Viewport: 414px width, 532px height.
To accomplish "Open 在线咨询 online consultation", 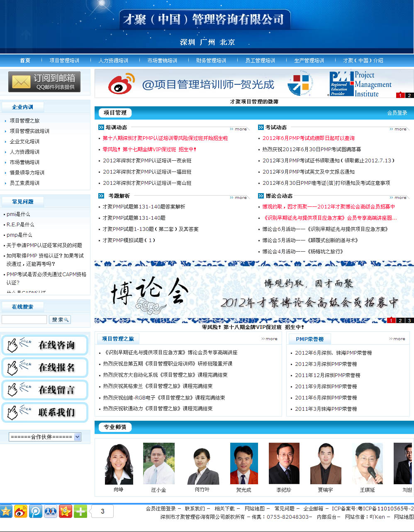I will pyautogui.click(x=45, y=345).
